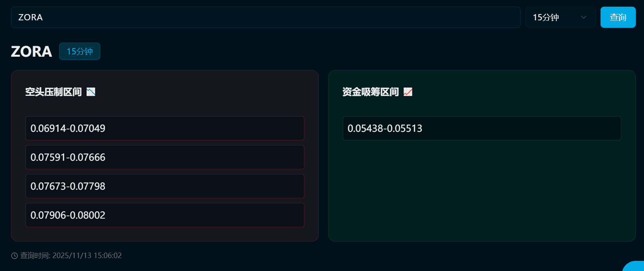Image resolution: width=644 pixels, height=271 pixels.
Task: Click the 资金吸筹区间 panel title
Action: click(371, 92)
